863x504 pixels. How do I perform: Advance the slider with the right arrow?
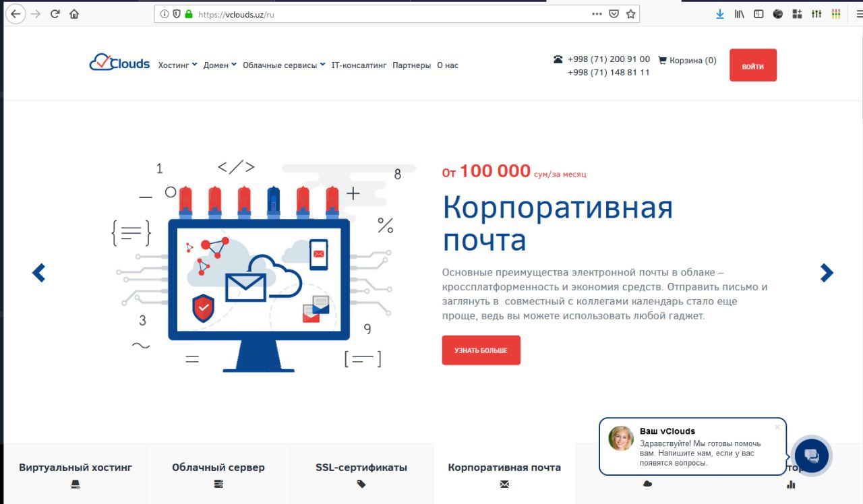pyautogui.click(x=827, y=272)
